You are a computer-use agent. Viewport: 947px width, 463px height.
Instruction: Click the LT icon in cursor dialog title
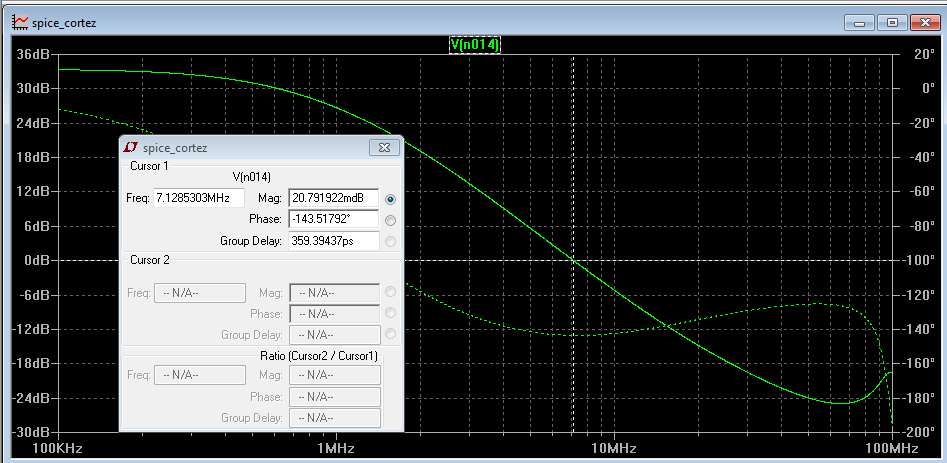(x=130, y=147)
